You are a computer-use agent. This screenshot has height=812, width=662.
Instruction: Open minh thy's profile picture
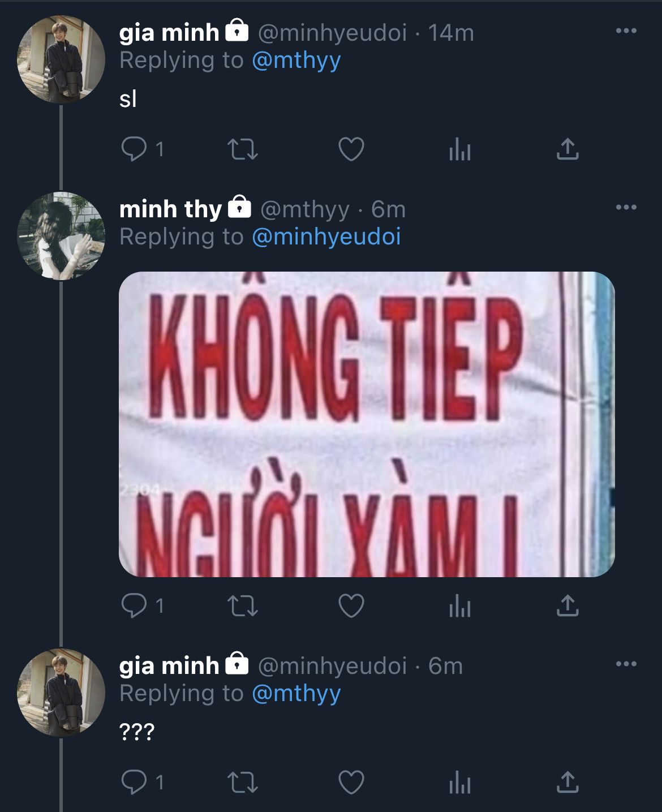pyautogui.click(x=61, y=236)
